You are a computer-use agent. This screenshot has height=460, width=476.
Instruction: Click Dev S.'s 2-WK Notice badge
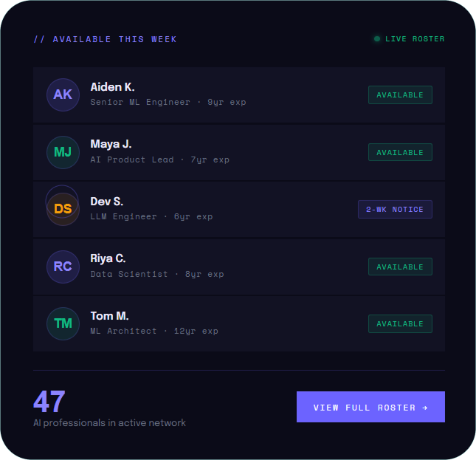[395, 209]
